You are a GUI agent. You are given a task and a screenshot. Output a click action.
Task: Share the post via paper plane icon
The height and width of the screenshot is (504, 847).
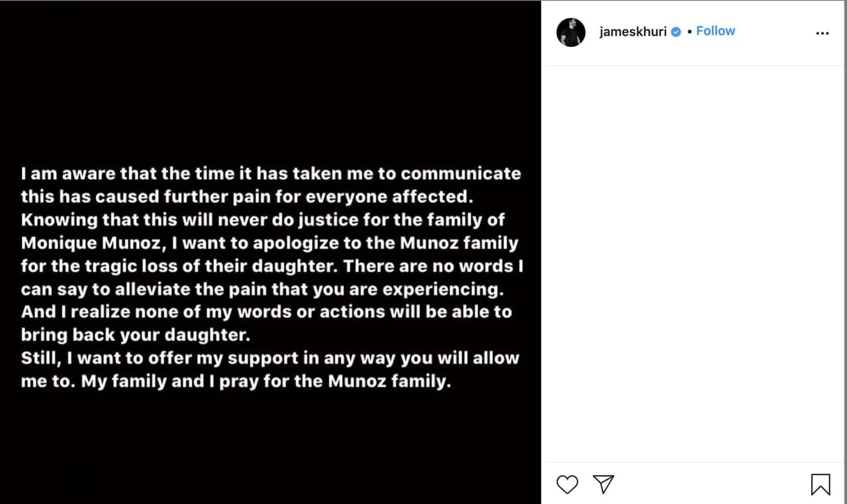(603, 484)
